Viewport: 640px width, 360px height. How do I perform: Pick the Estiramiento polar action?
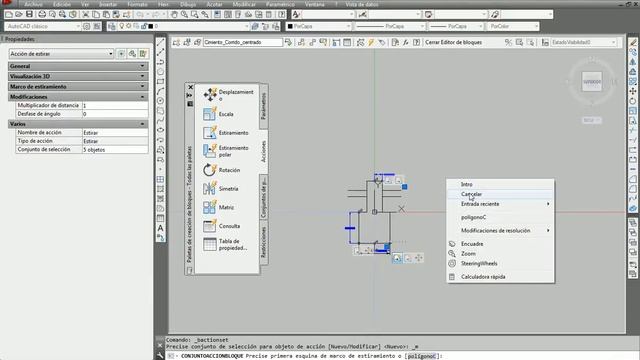226,151
